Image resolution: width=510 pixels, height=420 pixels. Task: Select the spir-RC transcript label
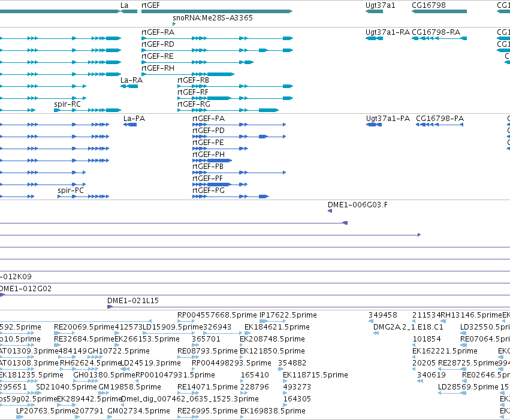tap(67, 104)
